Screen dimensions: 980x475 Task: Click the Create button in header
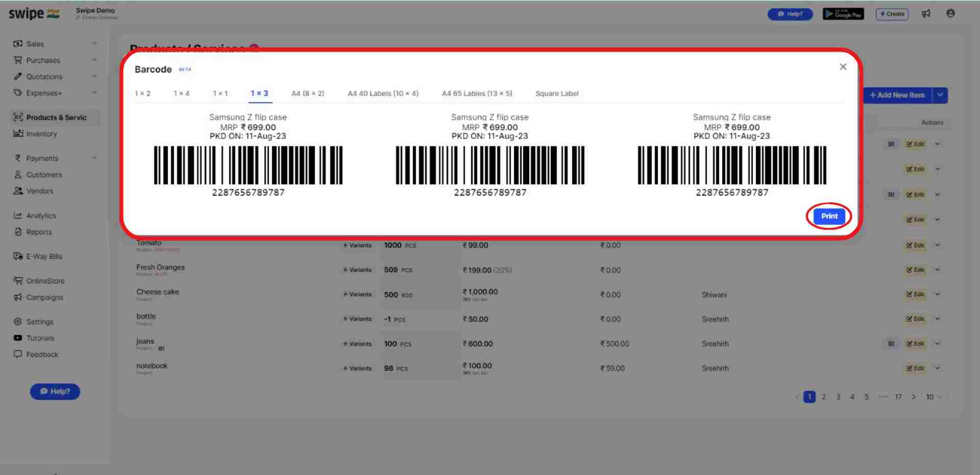pyautogui.click(x=892, y=14)
